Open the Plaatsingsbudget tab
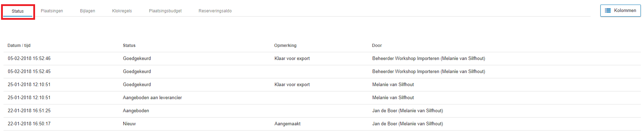Screen dimensions: 644x132 [x=165, y=11]
